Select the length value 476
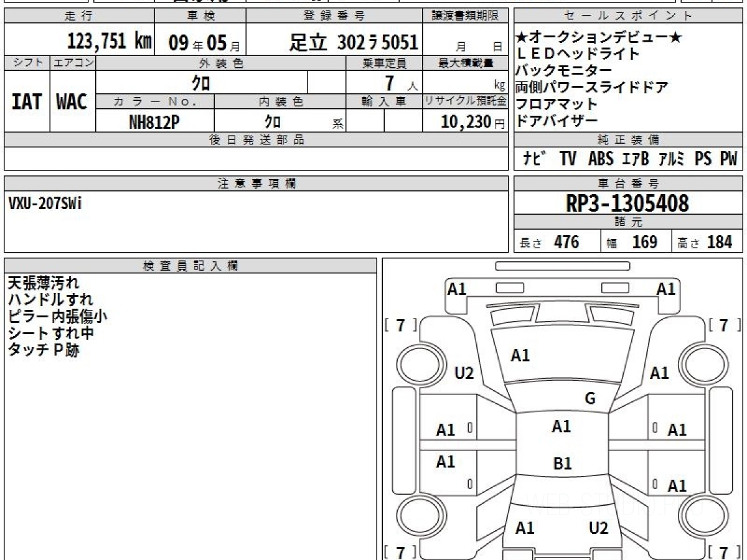 click(x=566, y=242)
